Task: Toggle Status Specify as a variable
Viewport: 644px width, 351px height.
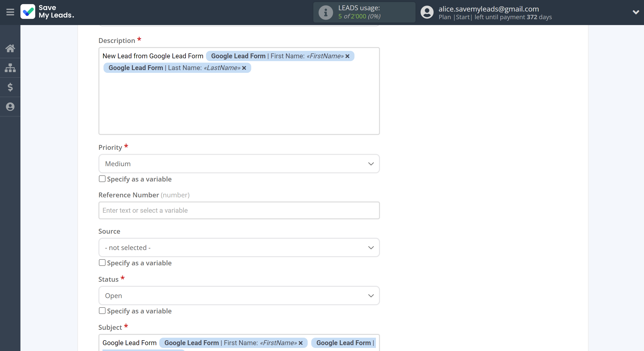Action: coord(102,311)
